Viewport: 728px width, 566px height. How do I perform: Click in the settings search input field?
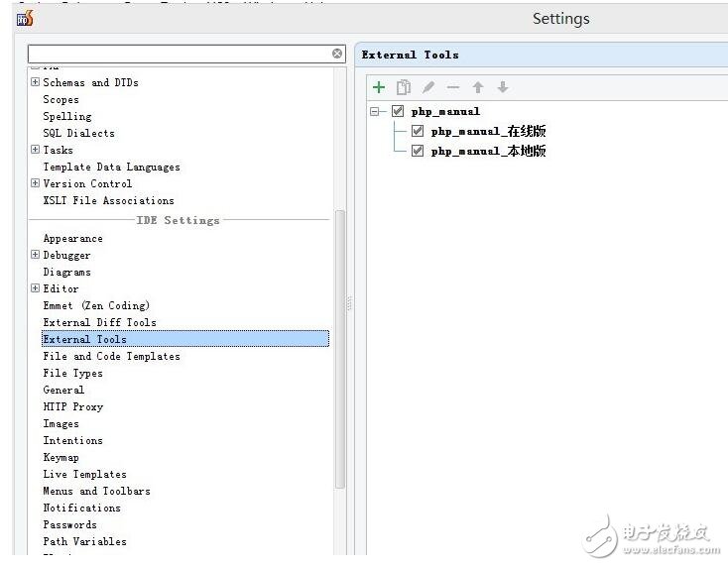(x=179, y=54)
